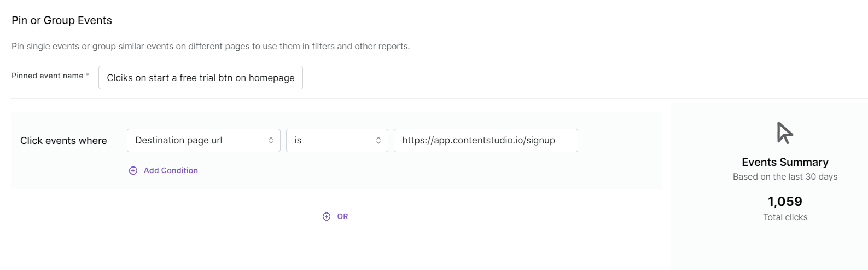Click the required asterisk after Pinned event name

88,75
